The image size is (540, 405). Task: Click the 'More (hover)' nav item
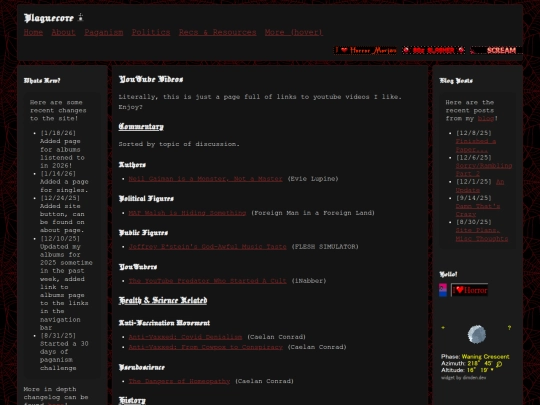coord(294,32)
